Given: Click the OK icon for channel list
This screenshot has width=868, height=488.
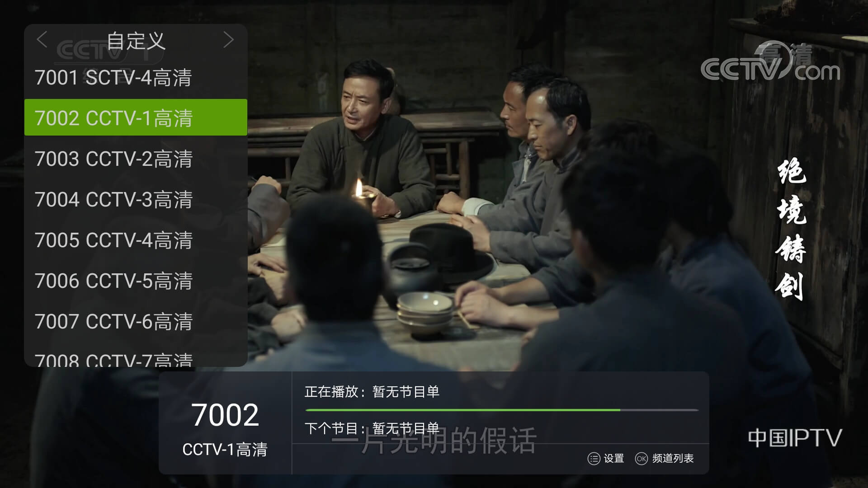Looking at the screenshot, I should [641, 459].
